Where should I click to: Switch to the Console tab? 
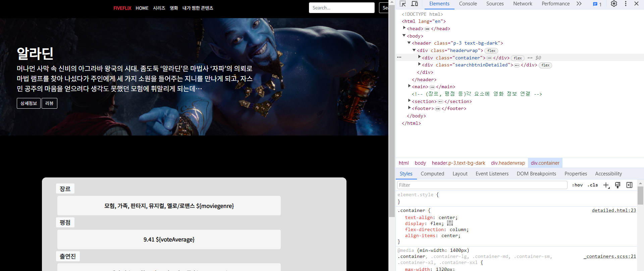(x=468, y=4)
